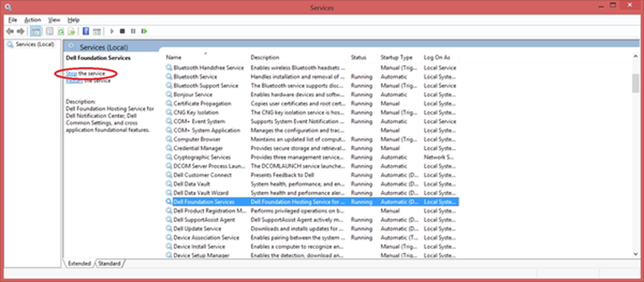Open the blue Help toolbar icon

coord(86,31)
